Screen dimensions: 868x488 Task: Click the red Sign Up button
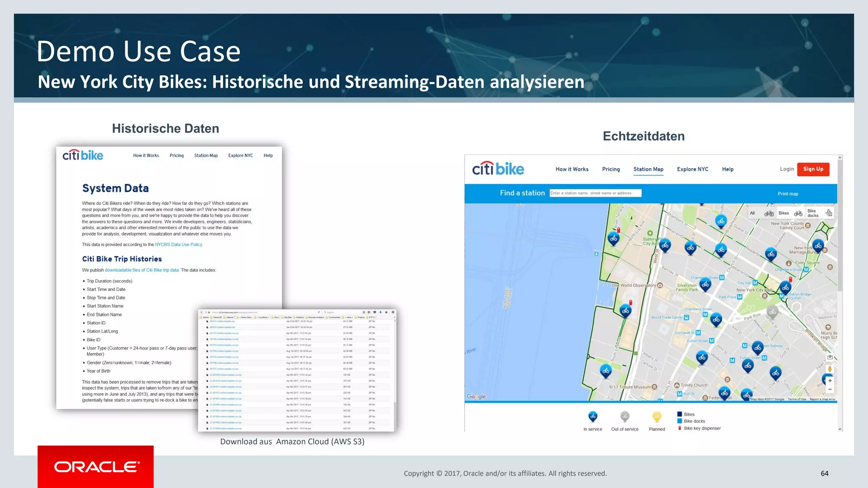pos(813,169)
